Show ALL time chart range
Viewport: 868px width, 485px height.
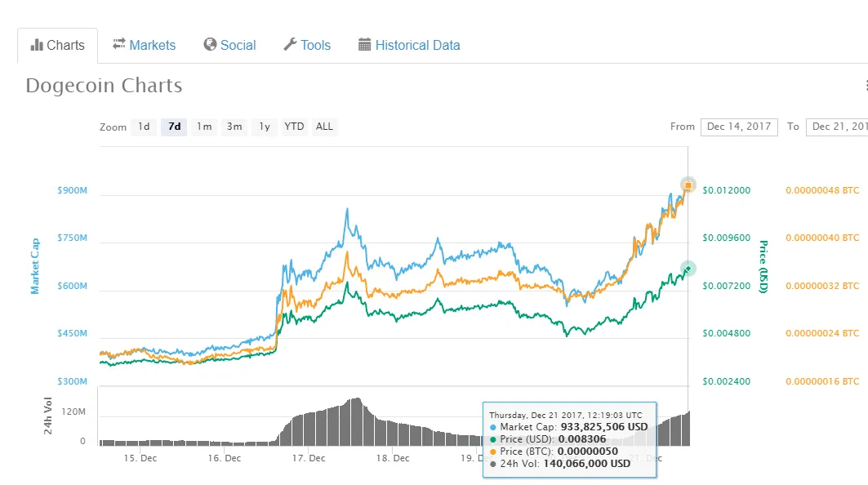324,127
